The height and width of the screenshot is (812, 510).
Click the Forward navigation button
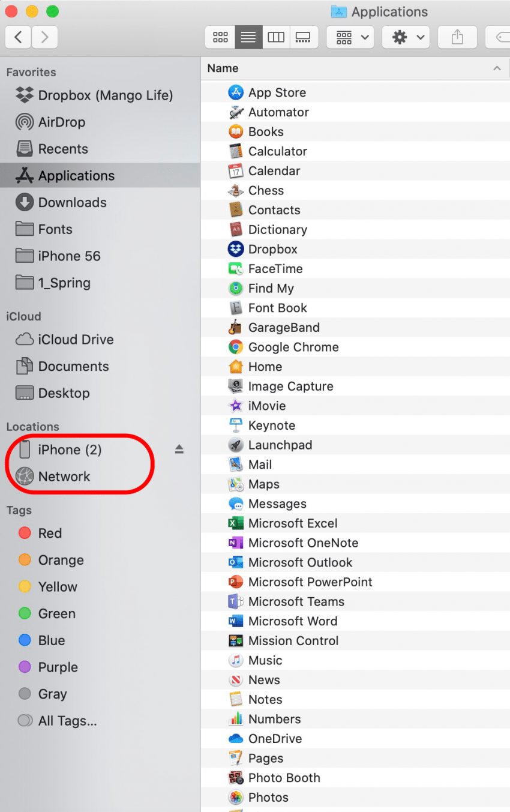pyautogui.click(x=44, y=37)
